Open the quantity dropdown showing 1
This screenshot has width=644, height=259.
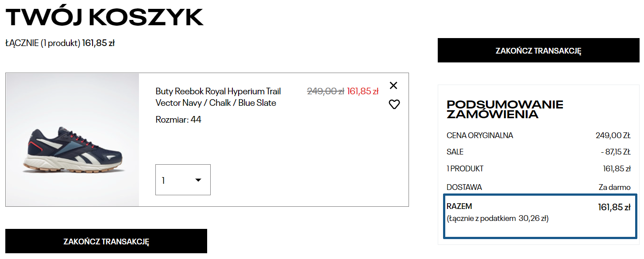tap(182, 180)
